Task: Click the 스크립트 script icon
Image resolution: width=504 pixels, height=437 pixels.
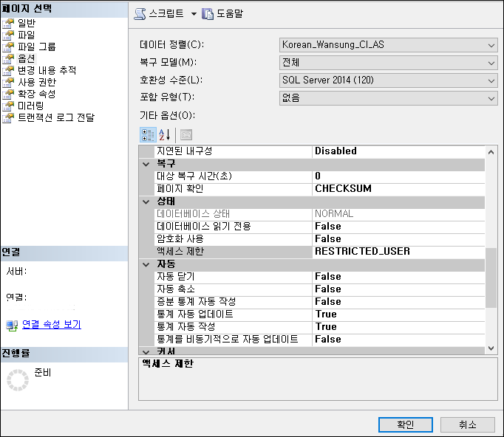Action: click(140, 13)
